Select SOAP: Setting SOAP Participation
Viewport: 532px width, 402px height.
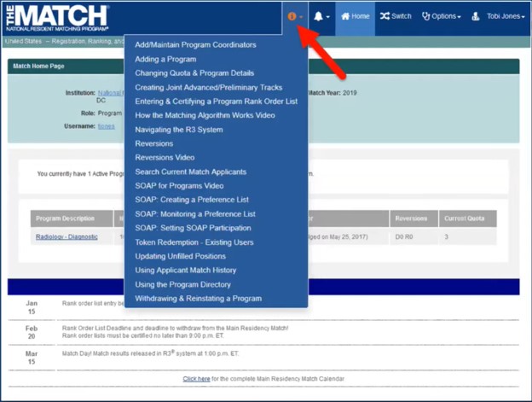tap(193, 228)
